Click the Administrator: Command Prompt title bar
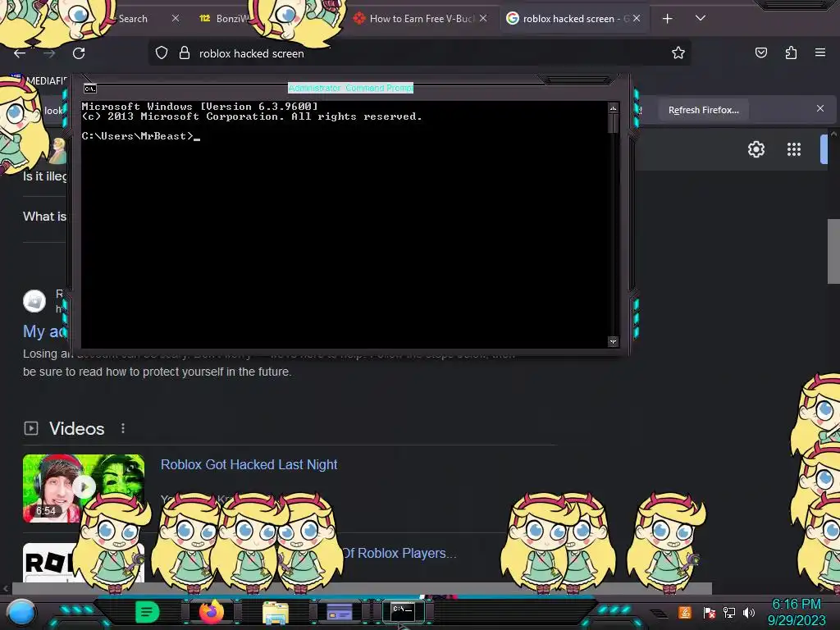Screen dimensions: 840x630 click(351, 88)
